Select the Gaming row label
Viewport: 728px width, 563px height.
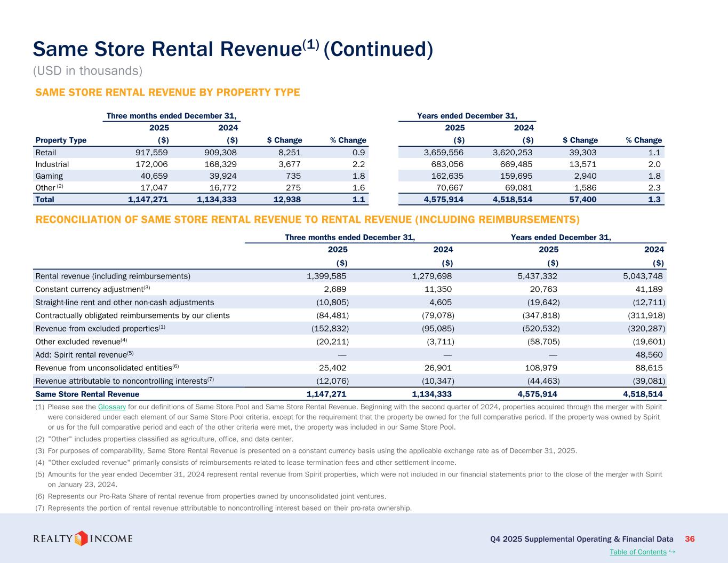pos(49,176)
